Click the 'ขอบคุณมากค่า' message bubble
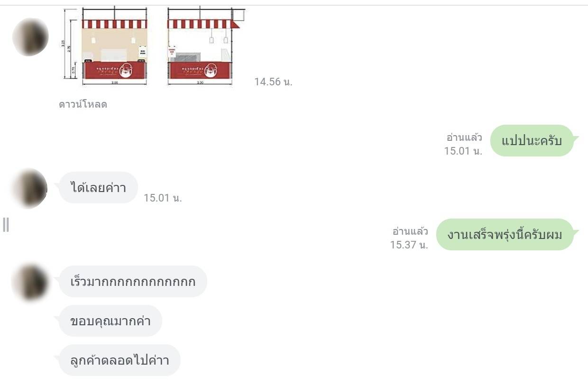The height and width of the screenshot is (385, 588). [110, 321]
